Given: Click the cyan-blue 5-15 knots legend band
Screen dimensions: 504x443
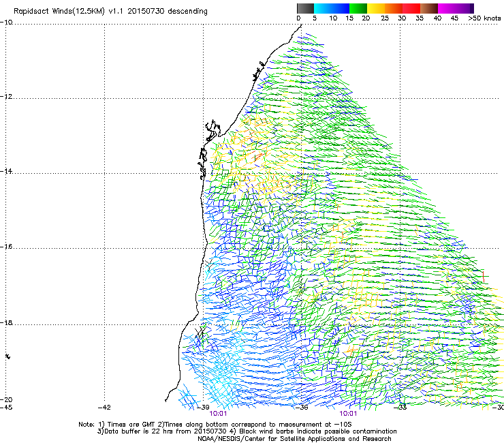Looking at the screenshot, I should click(332, 8).
